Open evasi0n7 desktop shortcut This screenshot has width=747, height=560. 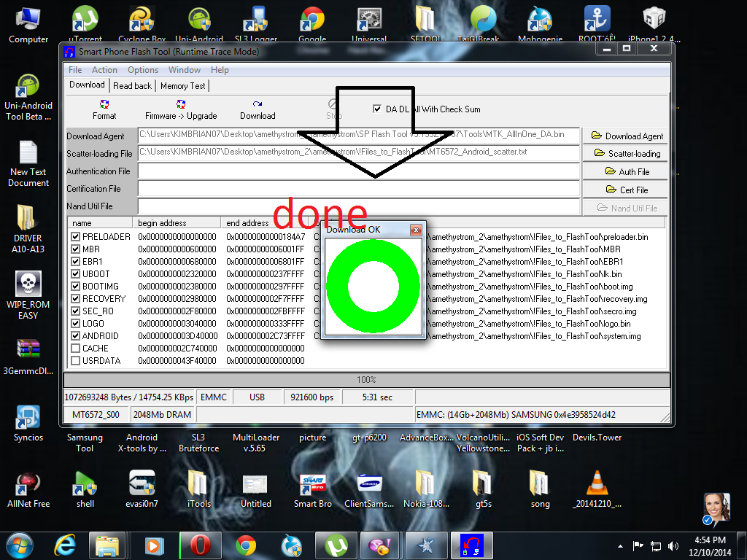[x=142, y=483]
